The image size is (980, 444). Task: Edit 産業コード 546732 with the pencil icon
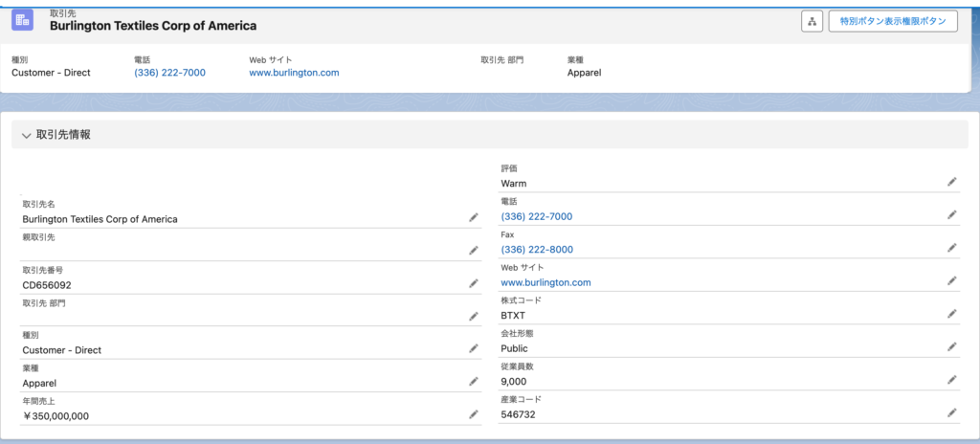click(952, 412)
